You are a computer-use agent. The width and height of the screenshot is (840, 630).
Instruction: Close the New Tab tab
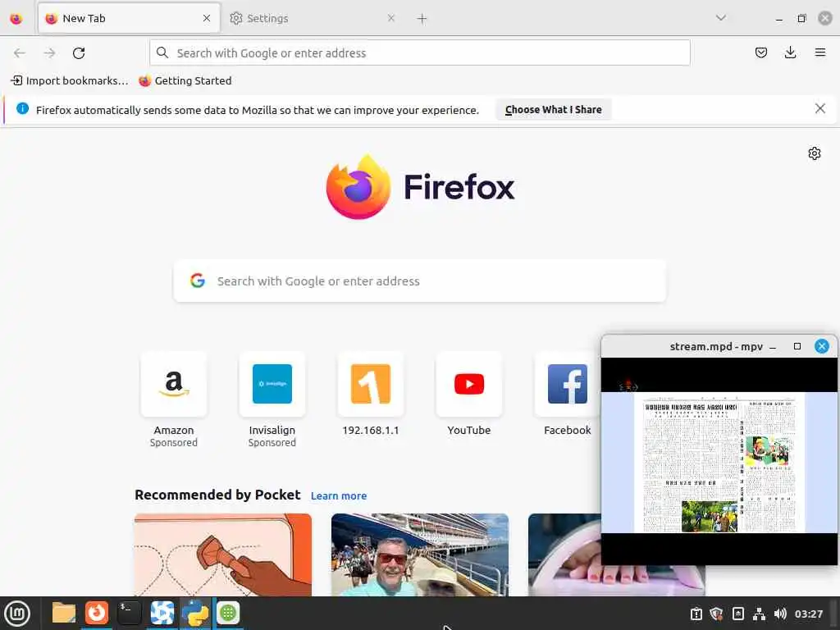[207, 18]
